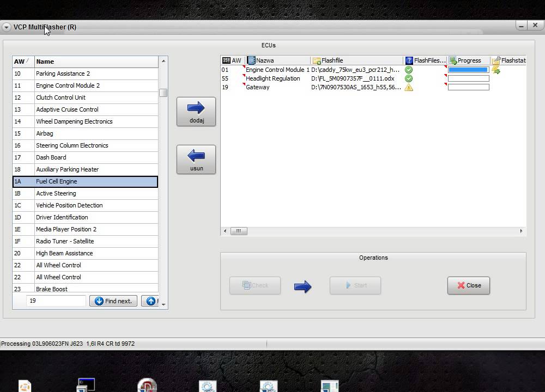This screenshot has height=392, width=545.
Task: Select Vehicle Position Detection row
Action: 86,205
